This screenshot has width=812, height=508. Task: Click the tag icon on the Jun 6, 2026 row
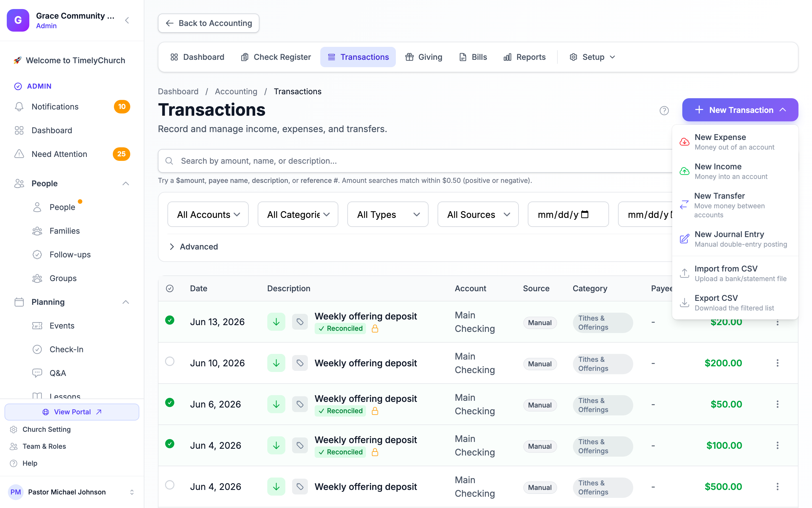pos(300,404)
